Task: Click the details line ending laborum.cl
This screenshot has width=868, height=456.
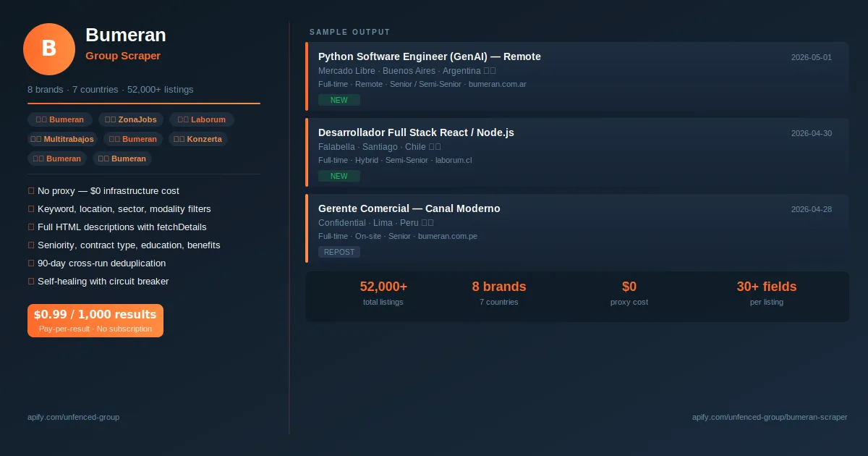Action: 395,160
